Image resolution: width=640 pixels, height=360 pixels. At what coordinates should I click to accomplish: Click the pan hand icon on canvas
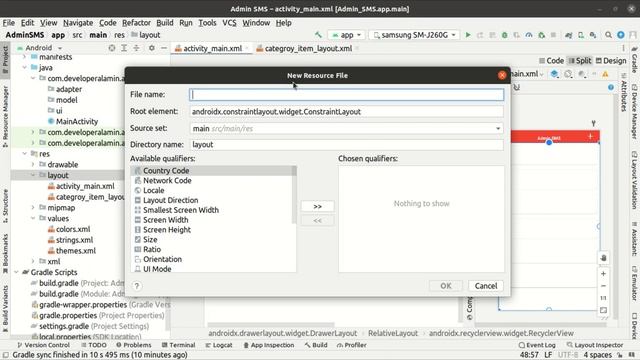coord(603,258)
